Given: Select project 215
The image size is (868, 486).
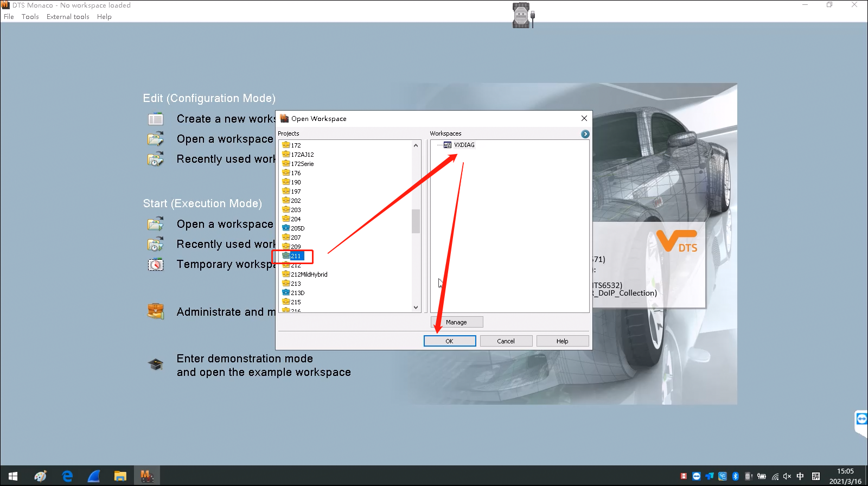Looking at the screenshot, I should coord(291,302).
